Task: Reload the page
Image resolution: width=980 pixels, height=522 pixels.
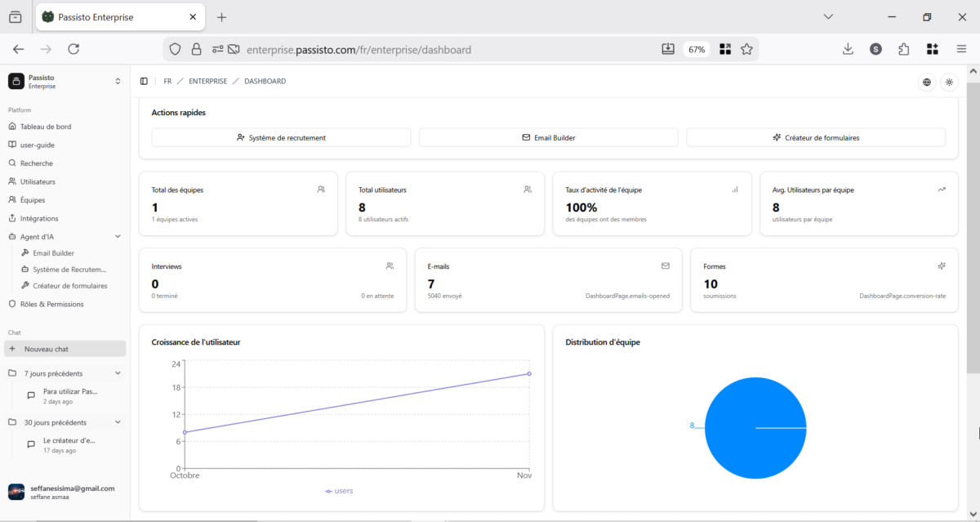Action: 73,49
